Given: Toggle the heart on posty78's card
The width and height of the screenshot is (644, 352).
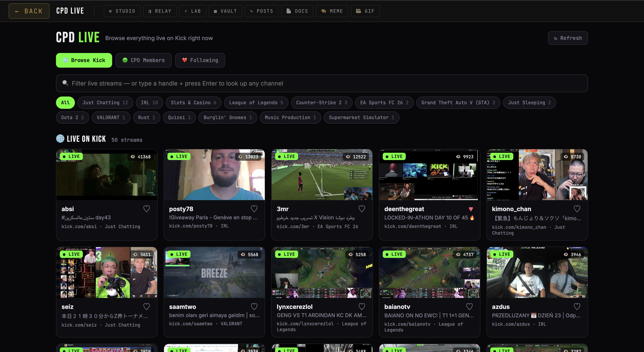Looking at the screenshot, I should 254,209.
